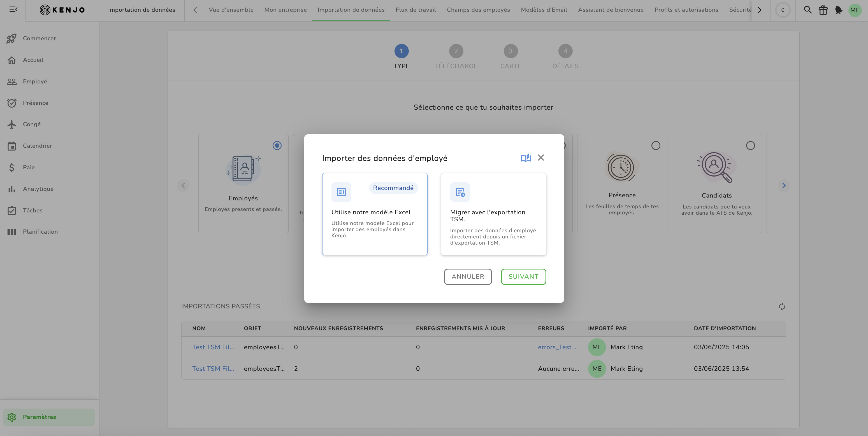Refresh past imports with reload icon
Screen dimensions: 868x436
(782, 306)
